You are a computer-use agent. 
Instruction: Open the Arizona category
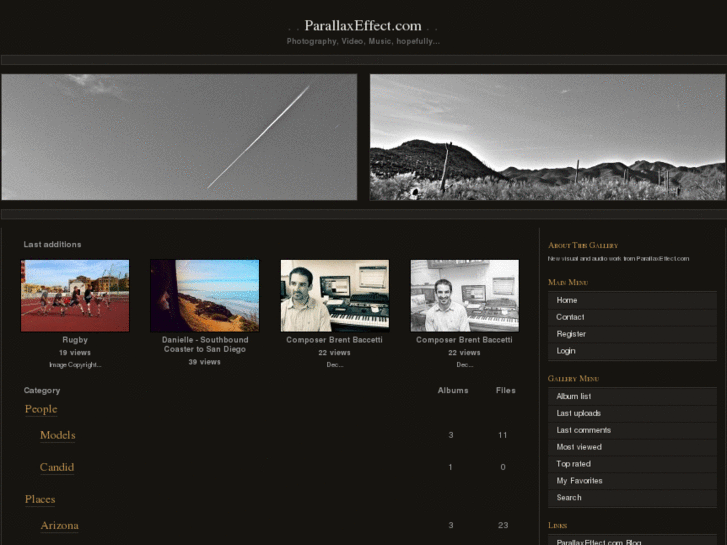pyautogui.click(x=59, y=526)
